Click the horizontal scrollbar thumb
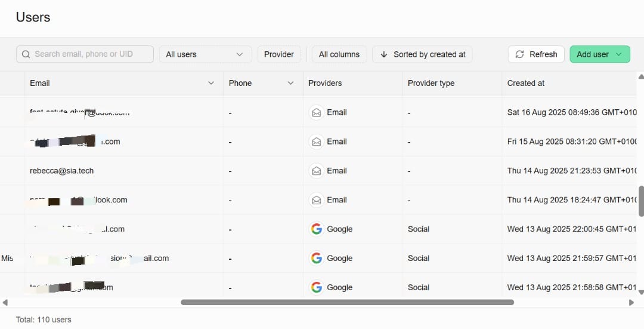The image size is (644, 329). pyautogui.click(x=347, y=302)
